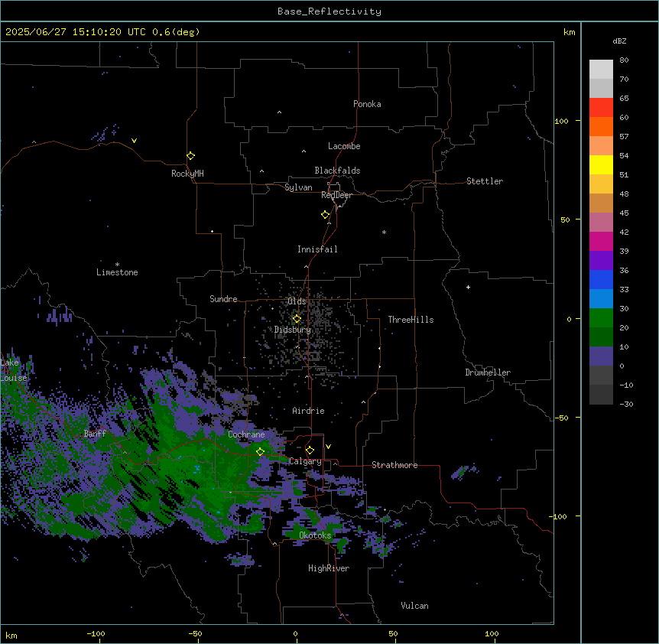Viewport: 659px width, 644px height.
Task: Select the orange 57-60 dBZ legend swatch
Action: tap(601, 126)
